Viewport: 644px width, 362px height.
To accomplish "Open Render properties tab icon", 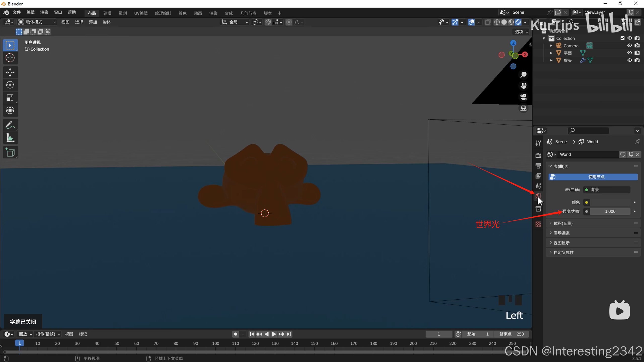I will coord(538,156).
